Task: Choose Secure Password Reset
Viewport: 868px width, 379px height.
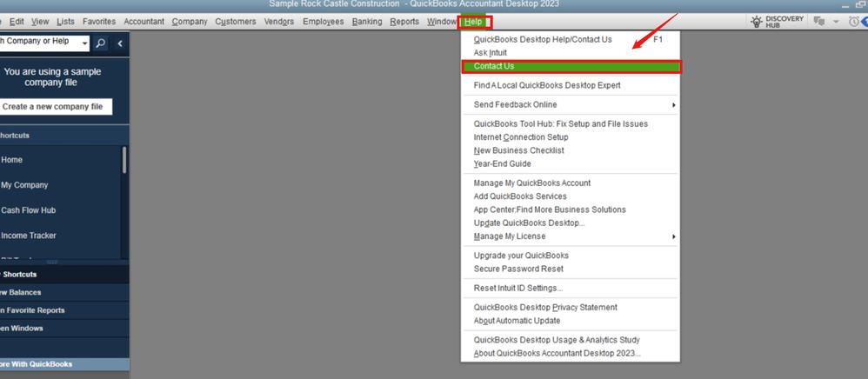Action: 571,269
